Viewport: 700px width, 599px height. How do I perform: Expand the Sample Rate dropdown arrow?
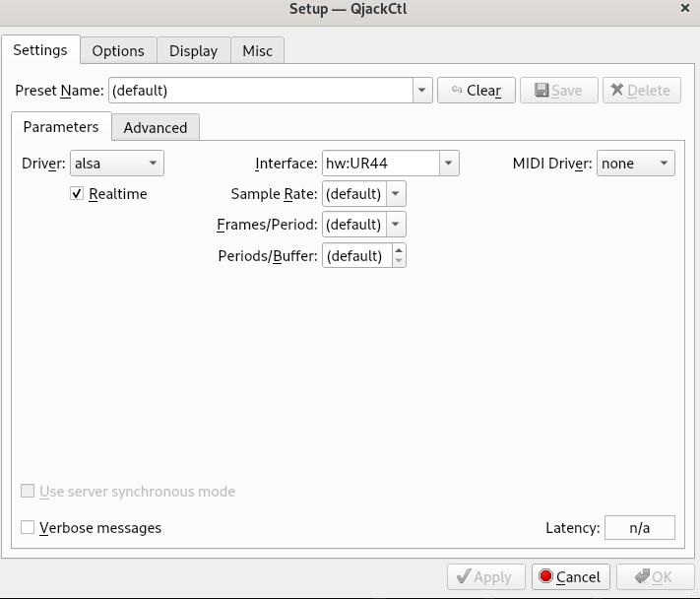[396, 194]
